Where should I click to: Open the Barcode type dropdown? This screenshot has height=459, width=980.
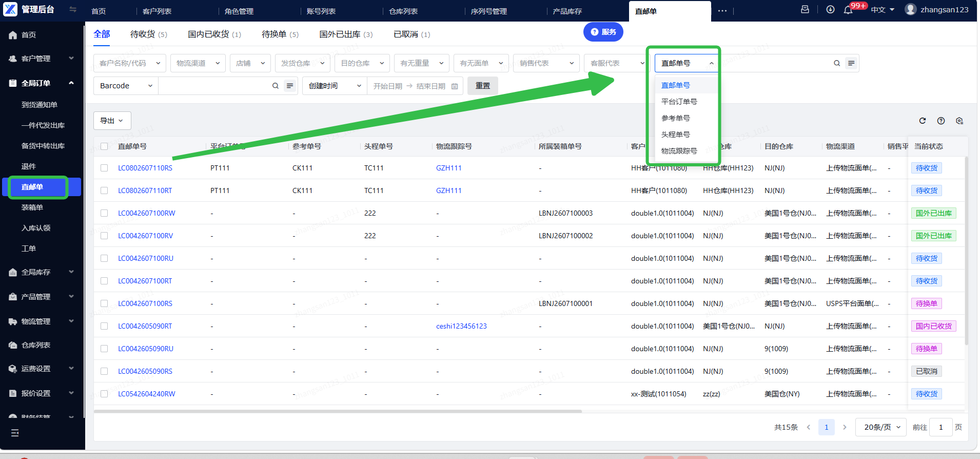(x=126, y=86)
